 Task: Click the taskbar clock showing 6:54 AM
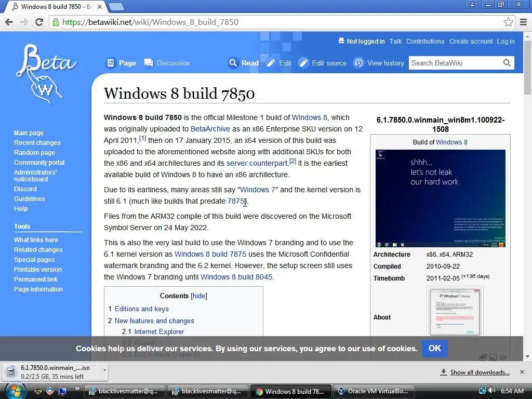[512, 391]
